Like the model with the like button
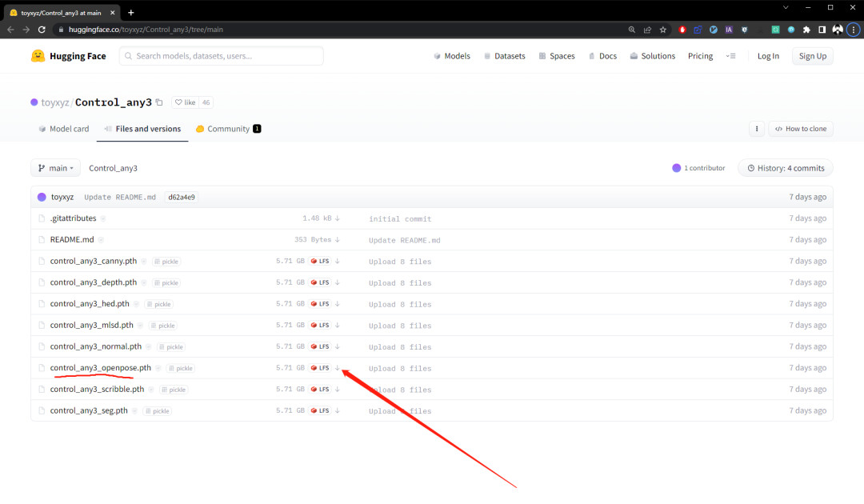Viewport: 864px width, 504px height. pyautogui.click(x=185, y=102)
